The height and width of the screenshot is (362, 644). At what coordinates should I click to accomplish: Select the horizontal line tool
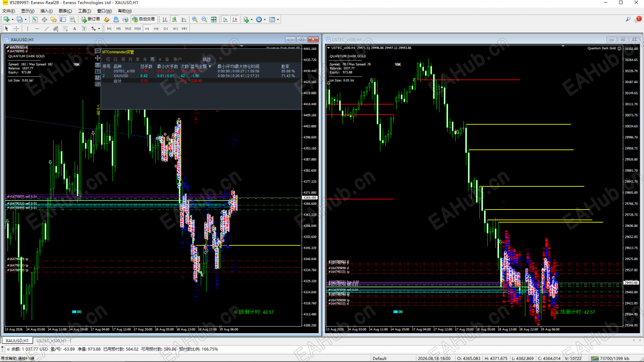[x=37, y=28]
